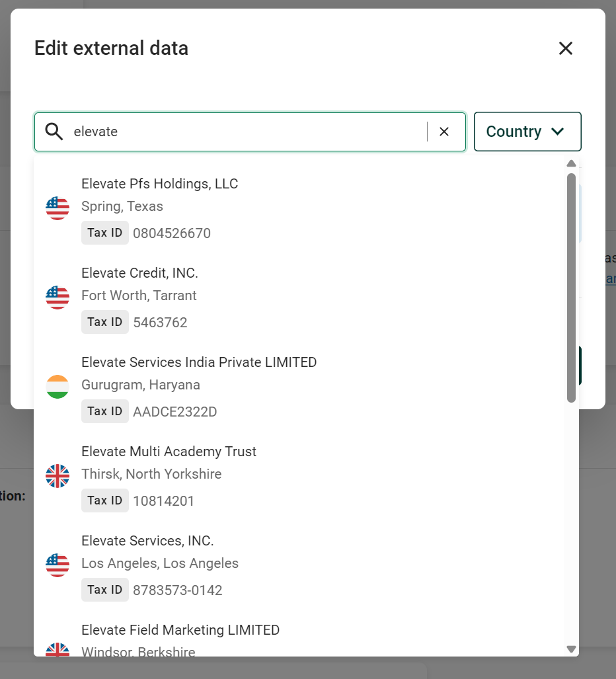
Task: Click tax number 5463762
Action: point(160,323)
